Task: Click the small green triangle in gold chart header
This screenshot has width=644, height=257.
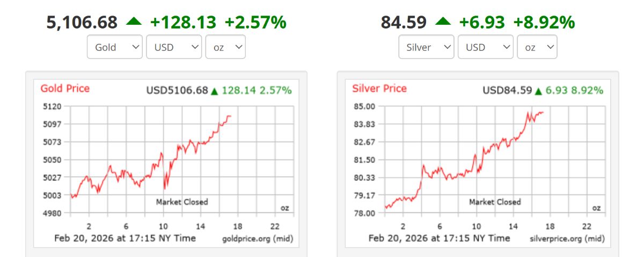Action: [x=214, y=91]
